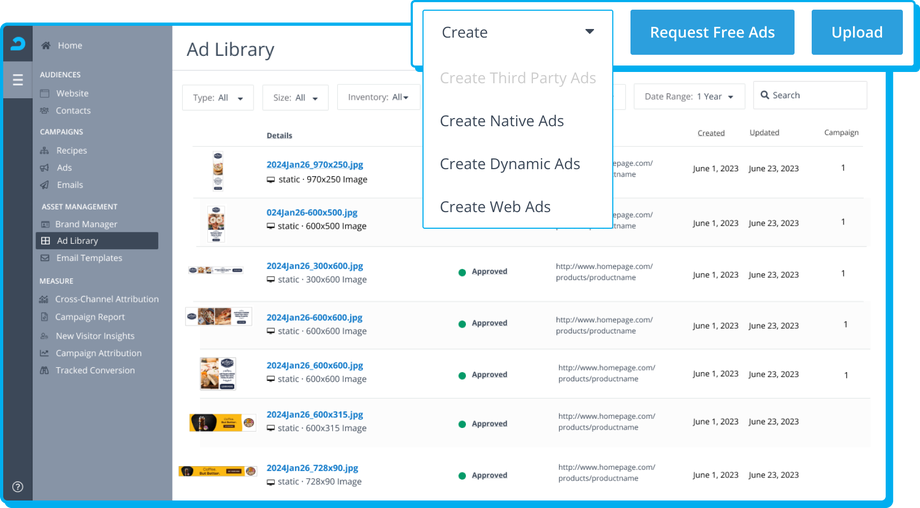Screen dimensions: 920x508
Task: Click the Contacts sidebar icon
Action: [x=45, y=110]
